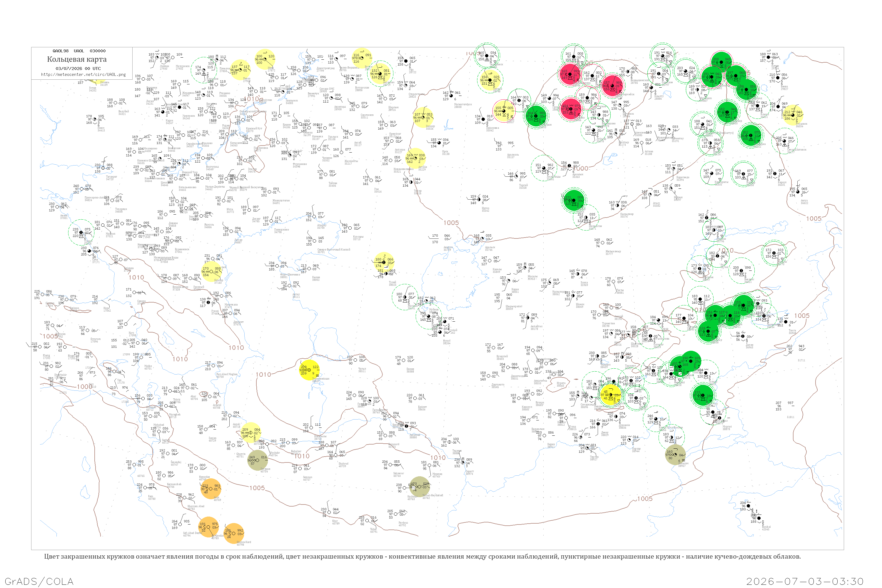
Task: Click the station label "Урюпинск 34240"
Action: pyautogui.click(x=189, y=117)
